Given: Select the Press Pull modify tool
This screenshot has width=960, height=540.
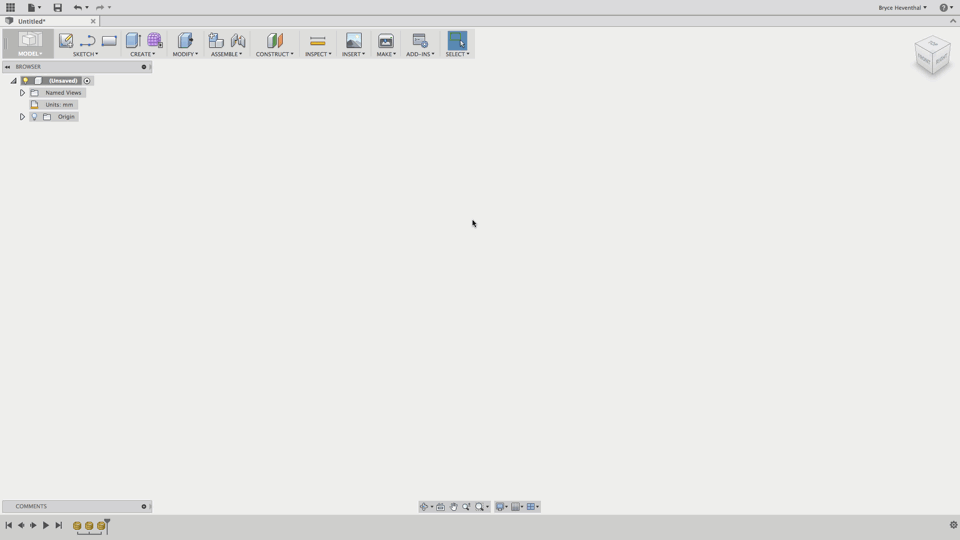Looking at the screenshot, I should pos(185,40).
